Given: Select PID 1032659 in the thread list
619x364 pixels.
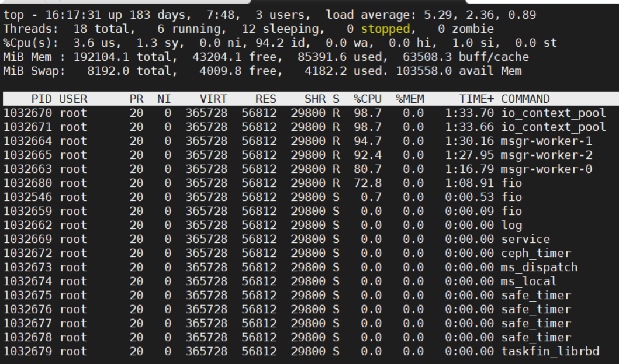Looking at the screenshot, I should (27, 211).
